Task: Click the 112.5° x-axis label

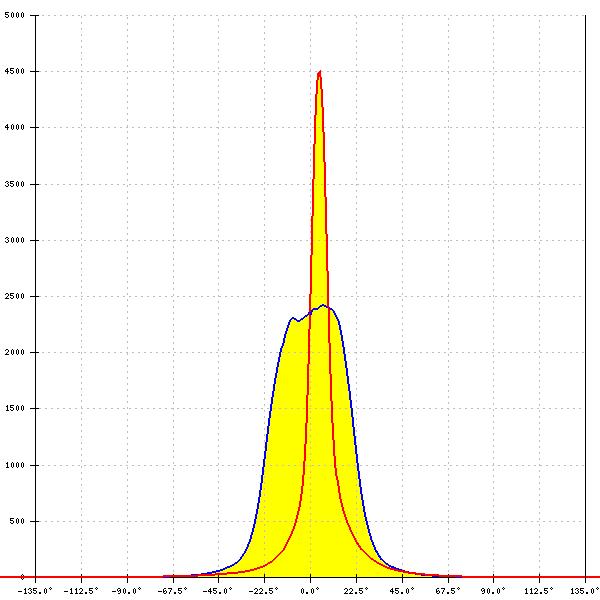Action: point(539,591)
